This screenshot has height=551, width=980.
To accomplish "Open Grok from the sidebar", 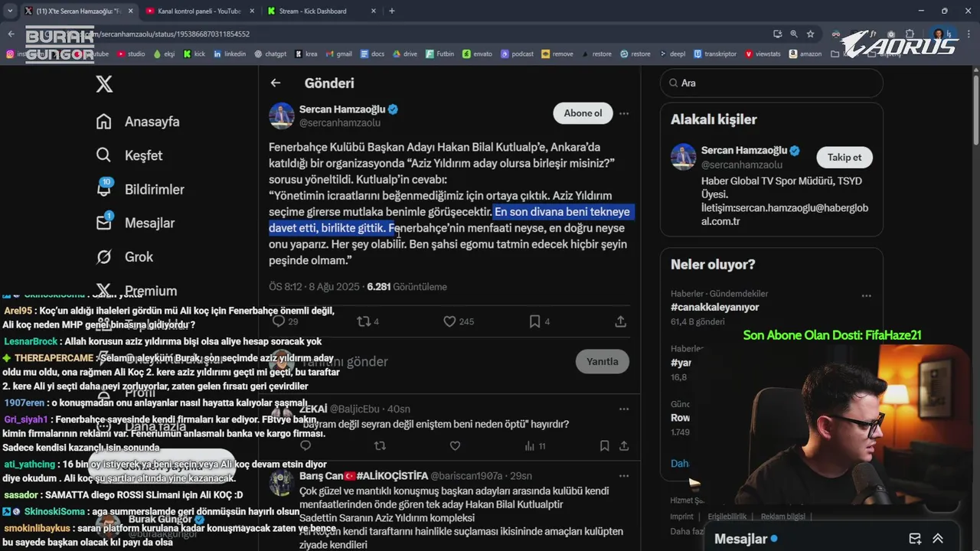I will [x=125, y=256].
